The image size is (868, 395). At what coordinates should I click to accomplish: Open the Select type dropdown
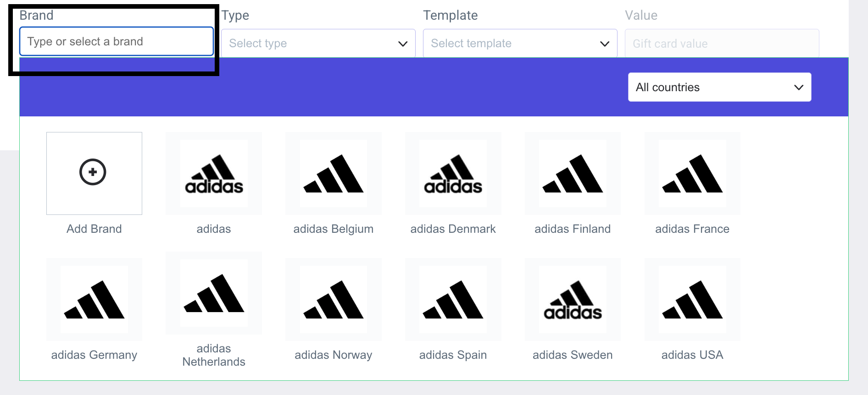318,44
